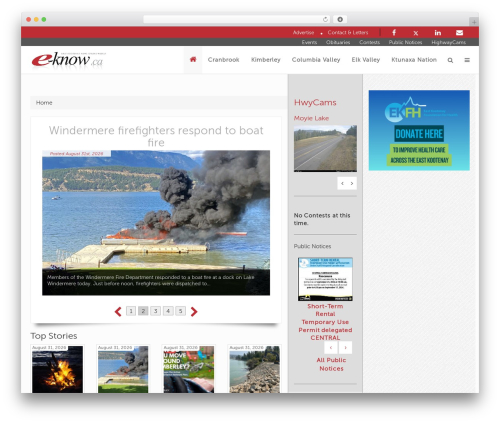Open Public Notices in the top bar
The width and height of the screenshot is (500, 423).
405,42
